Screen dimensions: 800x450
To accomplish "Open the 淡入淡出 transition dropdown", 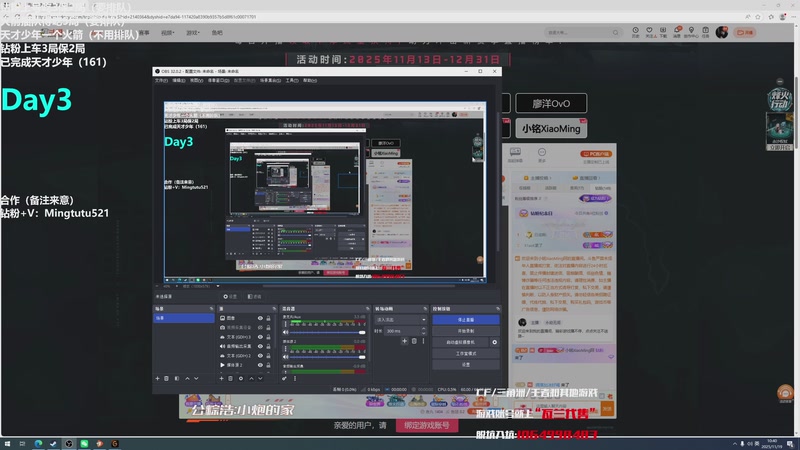I will [x=401, y=319].
